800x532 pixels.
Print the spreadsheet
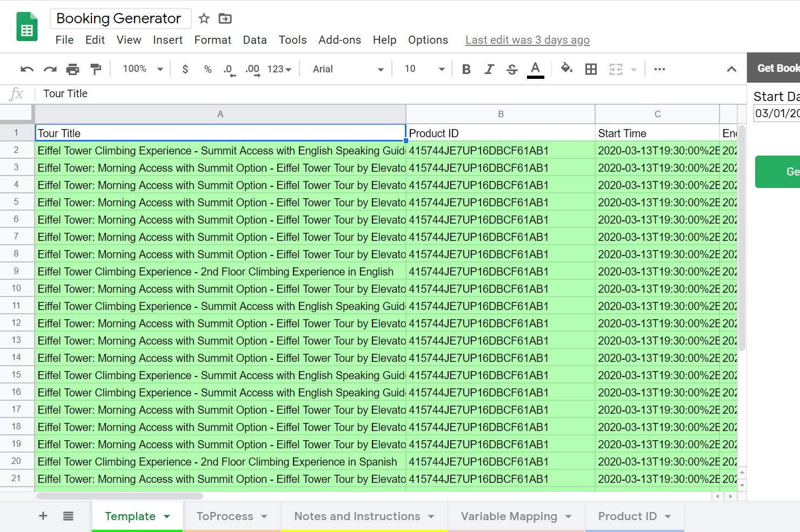[72, 69]
